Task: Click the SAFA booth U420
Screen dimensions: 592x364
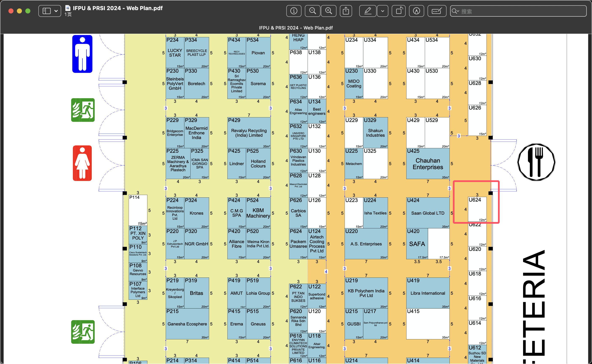Action: pyautogui.click(x=417, y=244)
